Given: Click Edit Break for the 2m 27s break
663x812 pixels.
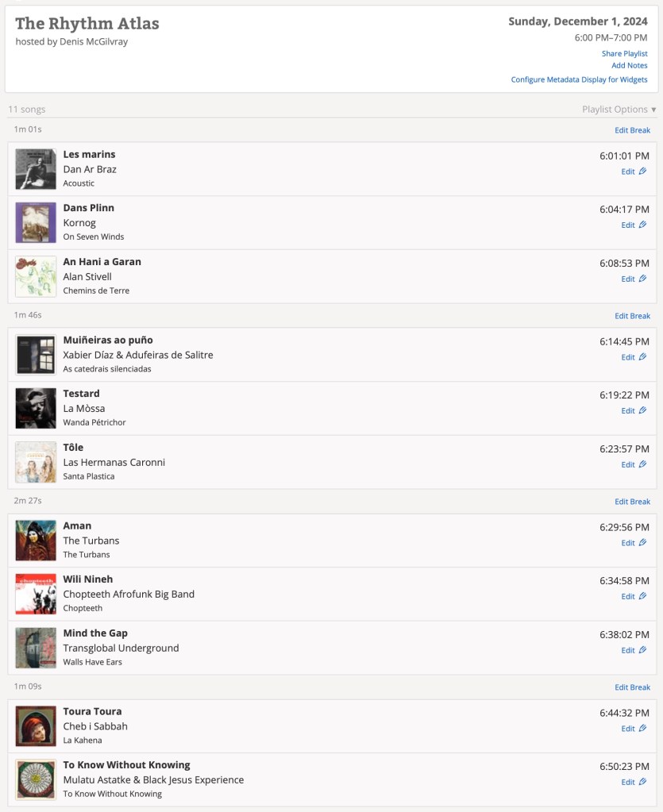Looking at the screenshot, I should click(x=632, y=502).
